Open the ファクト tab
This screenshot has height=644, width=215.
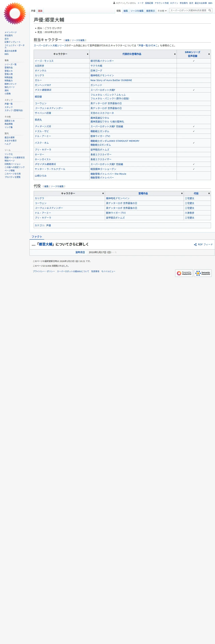pos(37,237)
